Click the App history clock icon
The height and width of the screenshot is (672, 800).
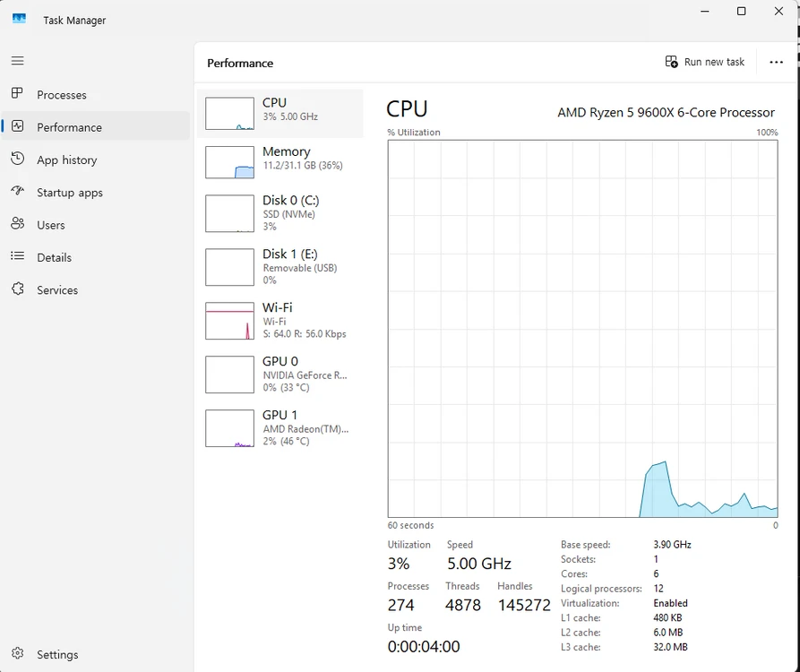[x=17, y=159]
